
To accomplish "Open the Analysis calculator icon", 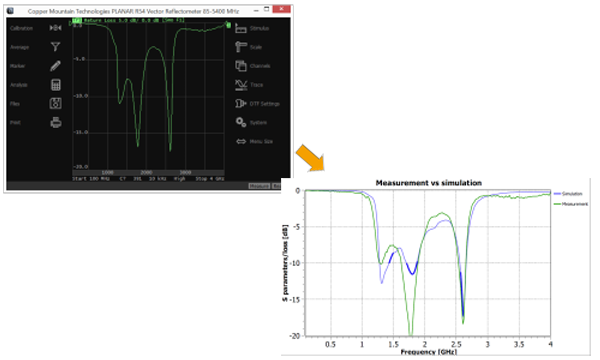I will click(x=55, y=85).
